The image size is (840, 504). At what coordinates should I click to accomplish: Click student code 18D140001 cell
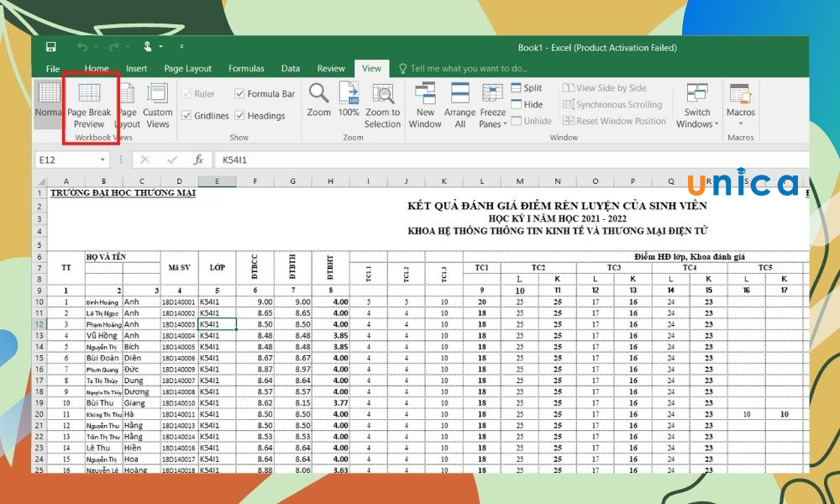tap(179, 302)
